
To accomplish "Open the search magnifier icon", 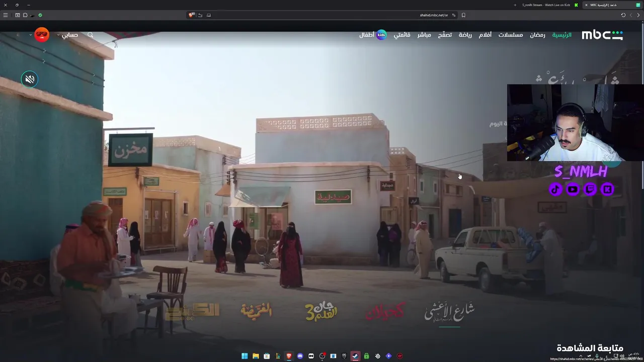I will click(x=91, y=35).
